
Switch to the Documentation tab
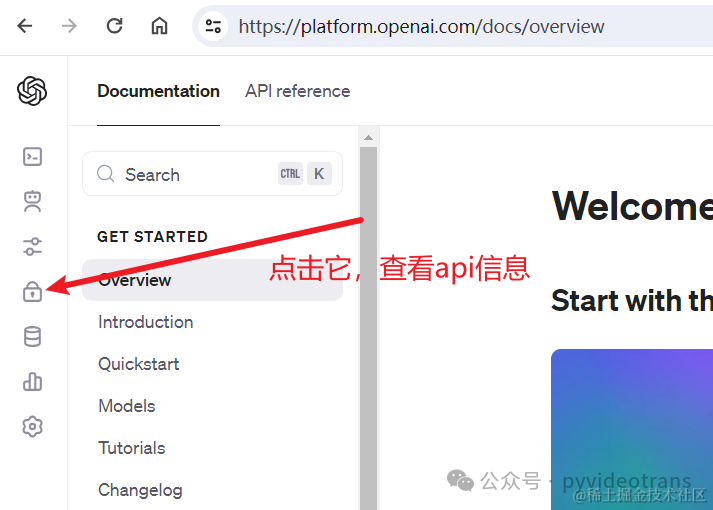pos(158,91)
